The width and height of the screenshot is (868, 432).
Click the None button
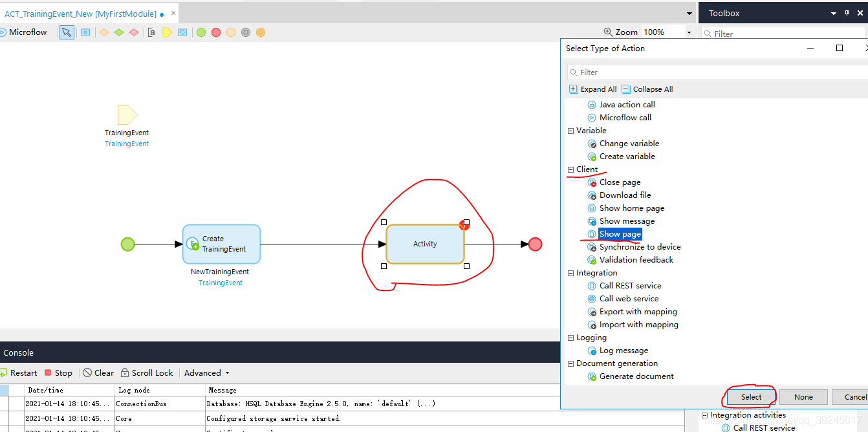point(803,397)
